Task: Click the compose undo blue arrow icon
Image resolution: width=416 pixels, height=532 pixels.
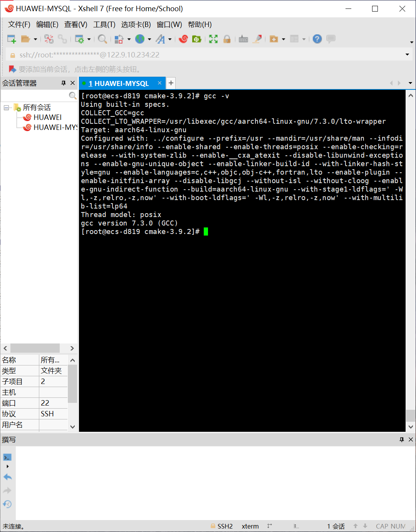Action: [x=7, y=477]
